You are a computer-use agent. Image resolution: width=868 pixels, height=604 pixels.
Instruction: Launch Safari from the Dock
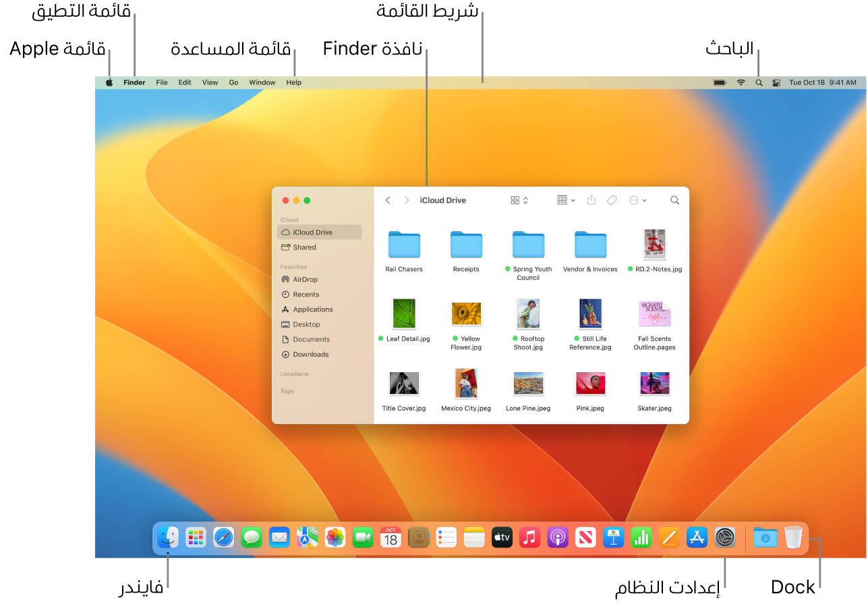click(x=223, y=537)
